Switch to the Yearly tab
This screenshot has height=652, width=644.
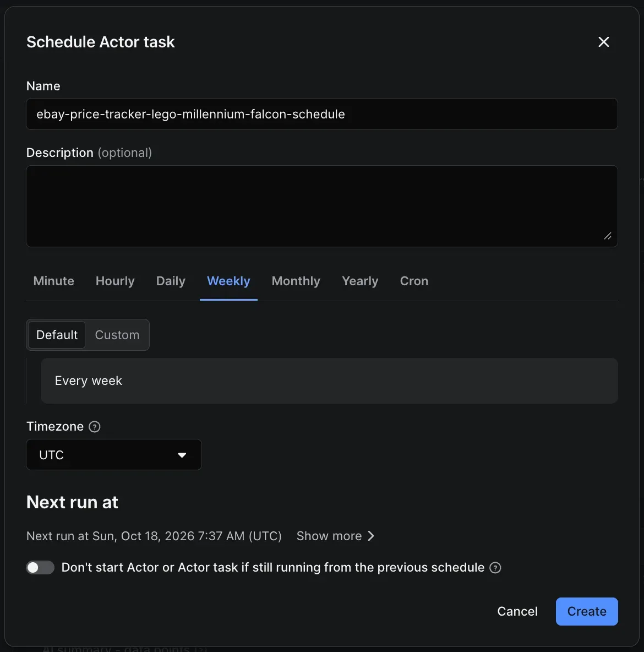coord(360,281)
